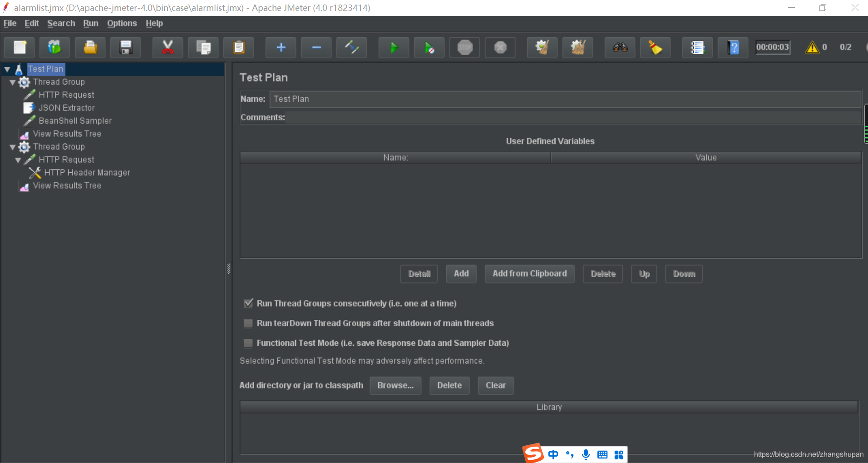
Task: Cut the selected element using the scissors icon
Action: click(167, 47)
